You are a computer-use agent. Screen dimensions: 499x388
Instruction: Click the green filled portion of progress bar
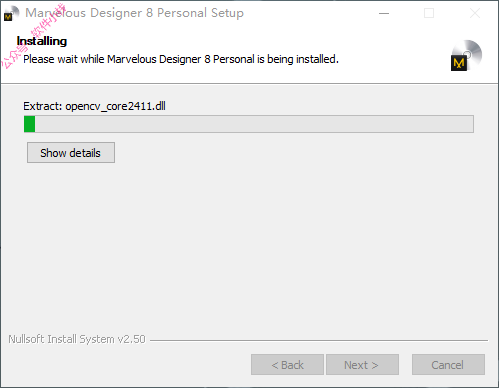coord(30,124)
